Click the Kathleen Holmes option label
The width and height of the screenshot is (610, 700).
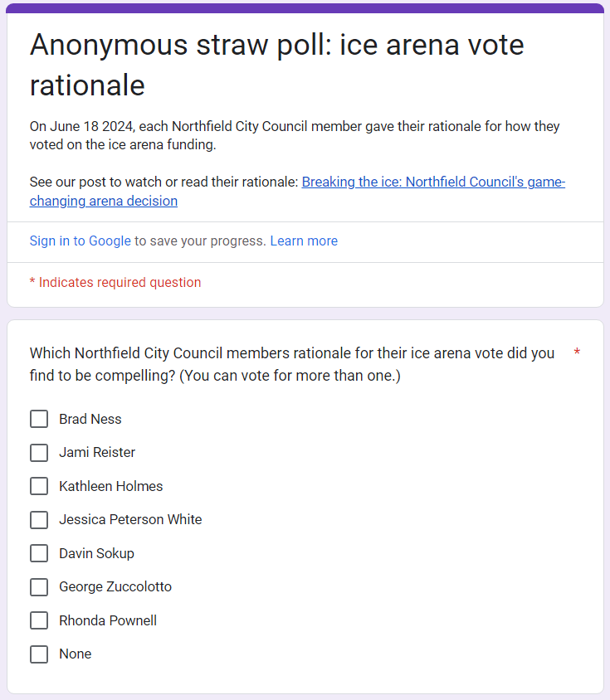[x=111, y=486]
